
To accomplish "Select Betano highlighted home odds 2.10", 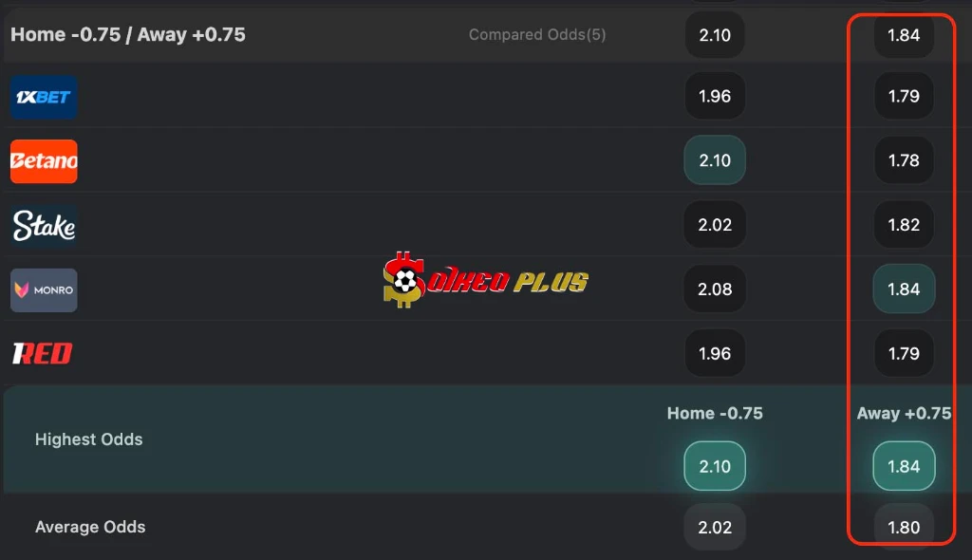I will coord(715,160).
